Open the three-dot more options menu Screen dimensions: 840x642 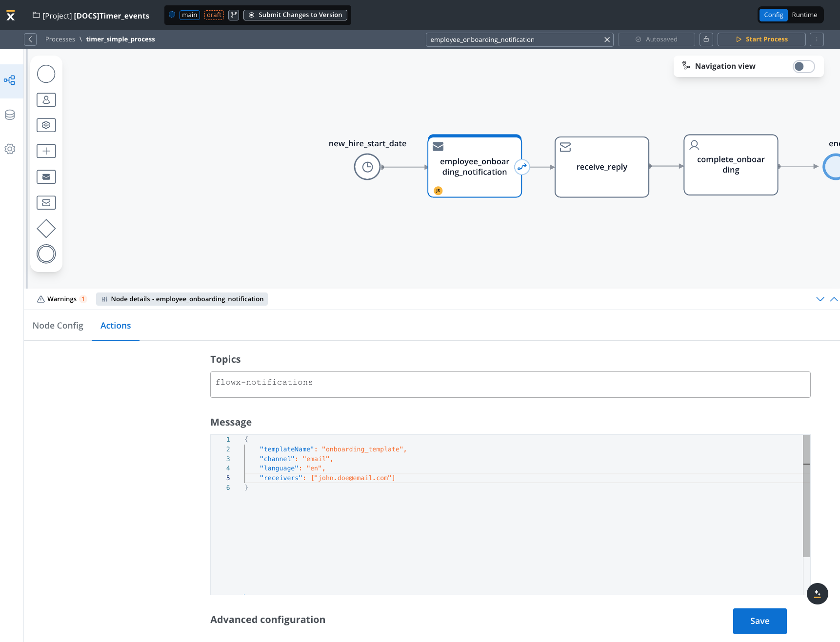point(817,39)
